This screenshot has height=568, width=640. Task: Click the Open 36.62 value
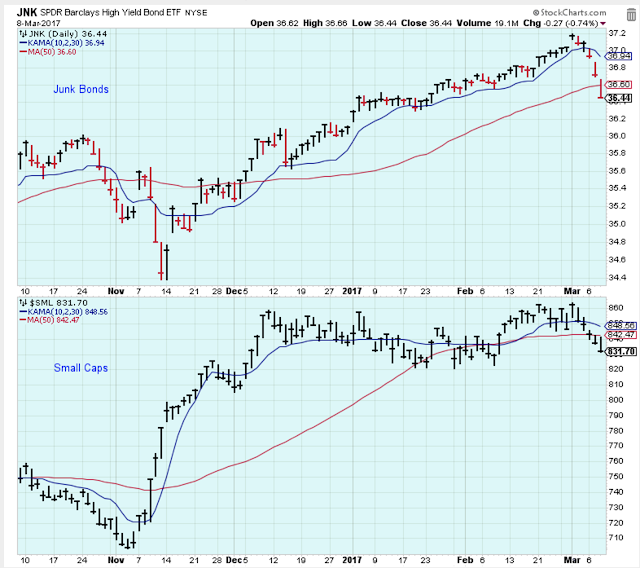click(274, 23)
